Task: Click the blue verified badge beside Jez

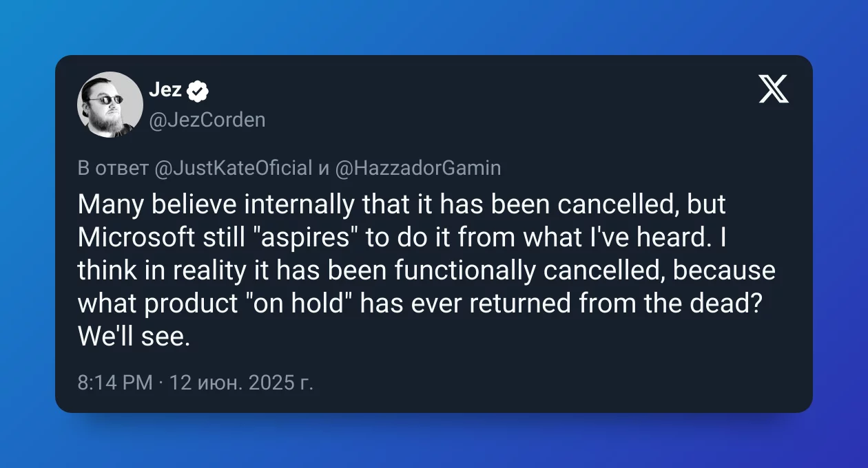Action: (x=198, y=89)
